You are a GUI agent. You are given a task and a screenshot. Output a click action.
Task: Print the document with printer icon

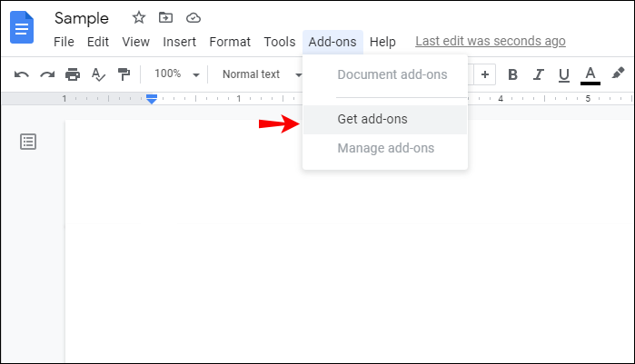click(x=73, y=74)
